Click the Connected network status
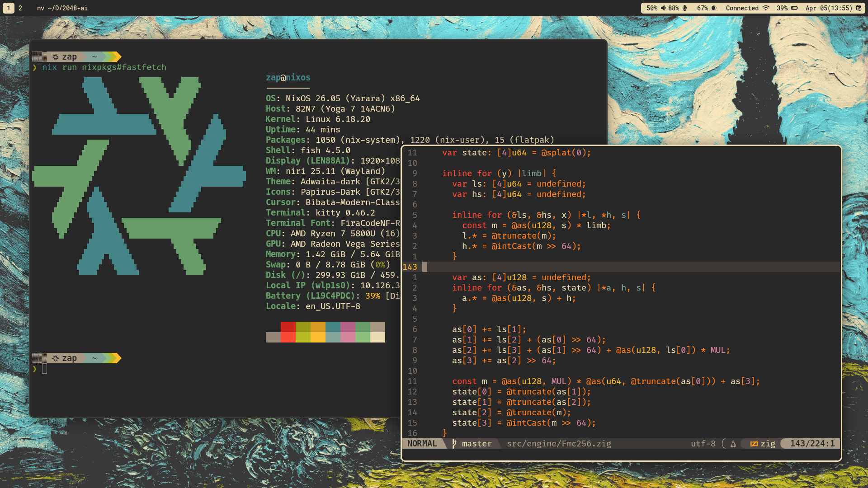The width and height of the screenshot is (868, 488). click(742, 8)
